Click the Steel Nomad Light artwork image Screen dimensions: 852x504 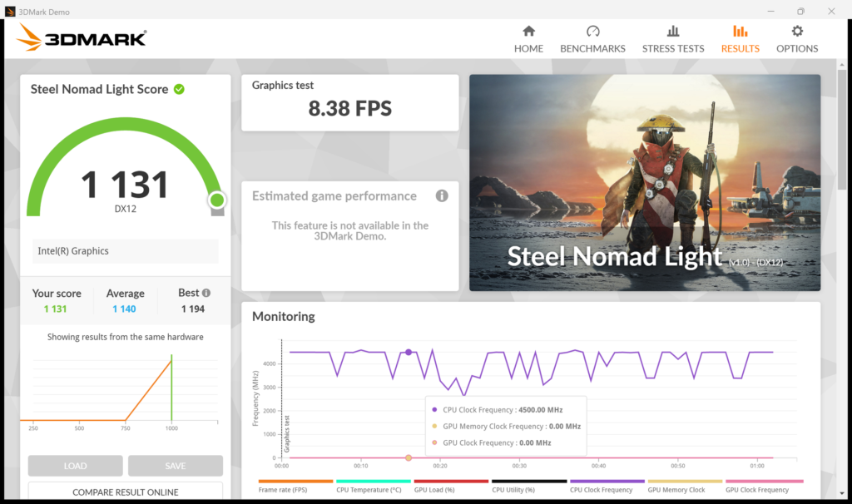(x=645, y=182)
